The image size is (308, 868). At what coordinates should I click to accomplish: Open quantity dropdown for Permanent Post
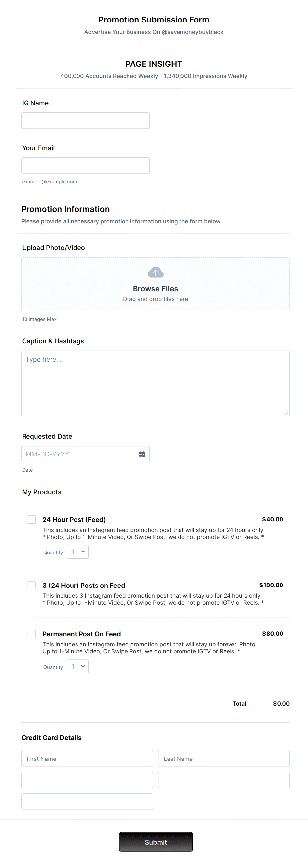pyautogui.click(x=77, y=666)
